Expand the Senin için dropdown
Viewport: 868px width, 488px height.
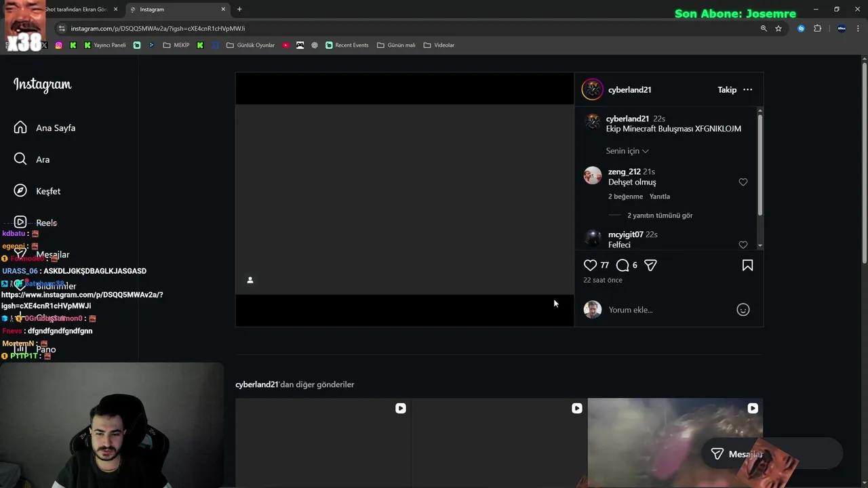point(627,150)
